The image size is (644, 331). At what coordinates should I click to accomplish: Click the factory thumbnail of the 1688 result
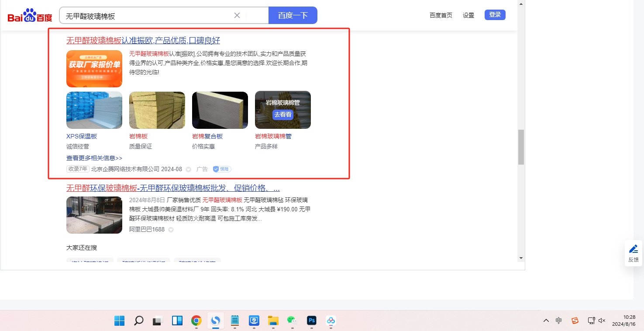click(94, 215)
